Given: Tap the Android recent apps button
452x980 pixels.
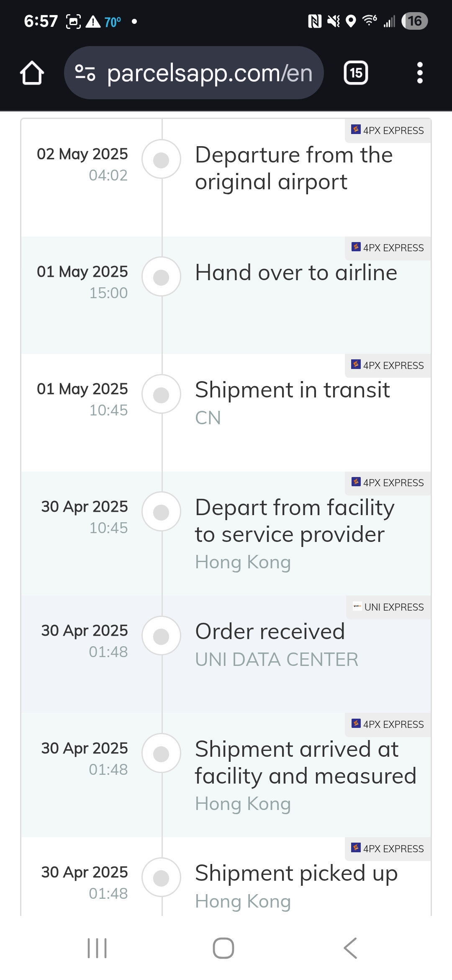Looking at the screenshot, I should (x=97, y=948).
